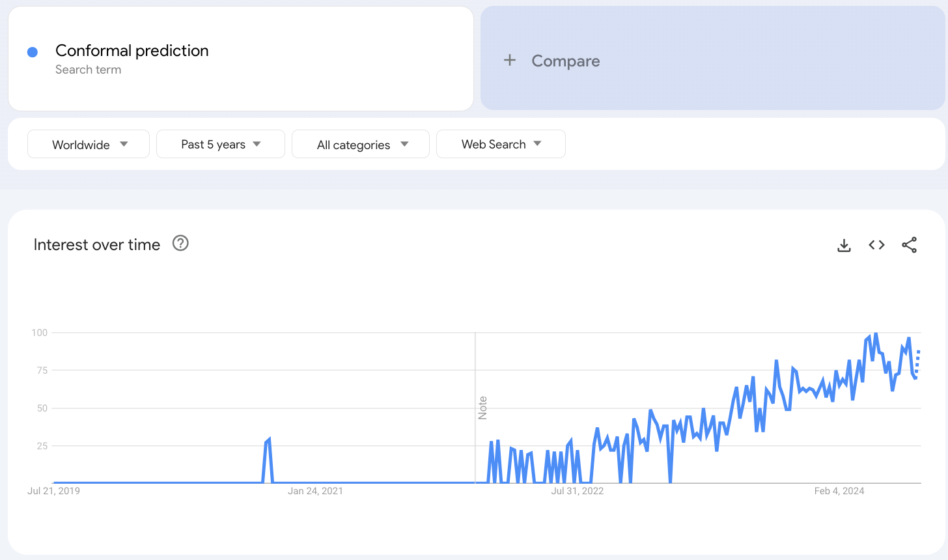Screen dimensions: 948x560
Task: Select the highest peak at 100 on chart
Action: point(876,333)
